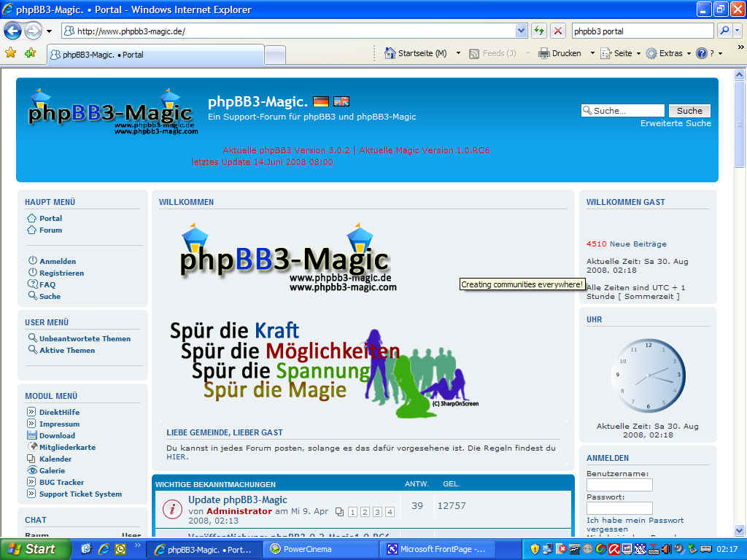The width and height of the screenshot is (747, 560).
Task: Select the phpBB3-Magic Portal tab
Action: [x=155, y=54]
